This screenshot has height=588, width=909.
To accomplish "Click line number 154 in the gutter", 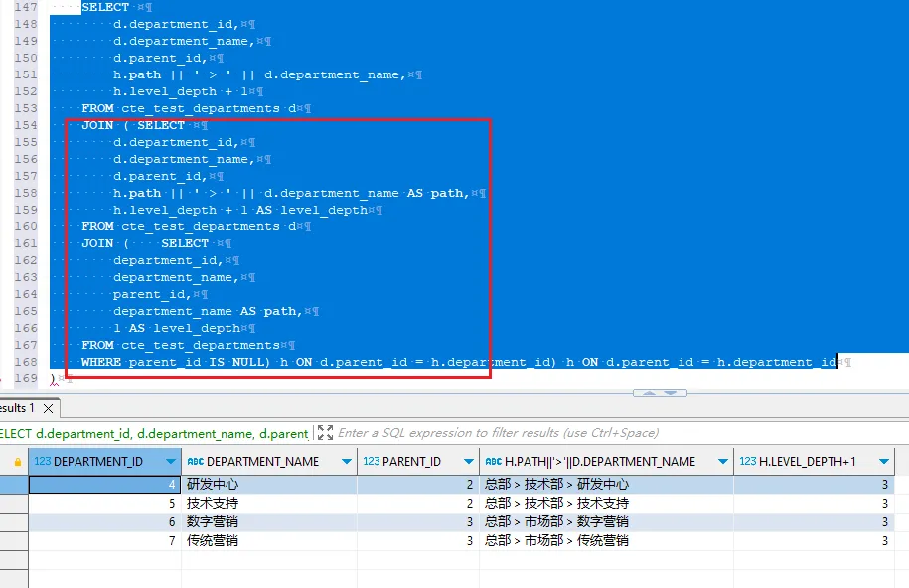I will [26, 125].
